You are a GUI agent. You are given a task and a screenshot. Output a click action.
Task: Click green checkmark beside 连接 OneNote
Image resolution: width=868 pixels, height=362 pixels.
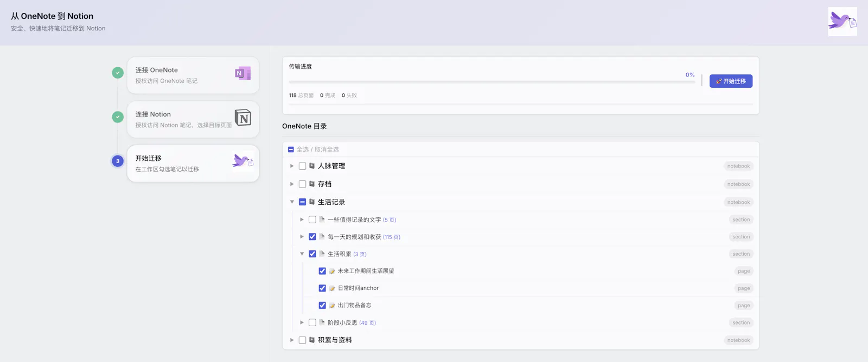pyautogui.click(x=118, y=73)
